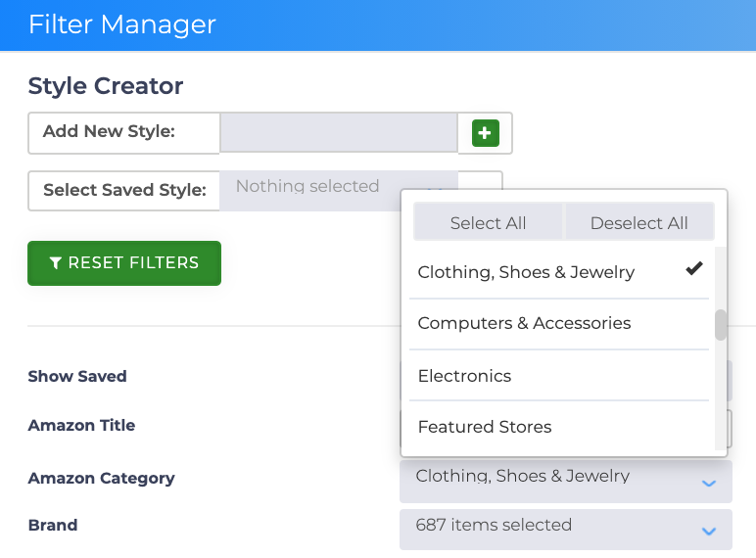The image size is (756, 558).
Task: Click the green Reset Filters button
Action: [x=124, y=263]
